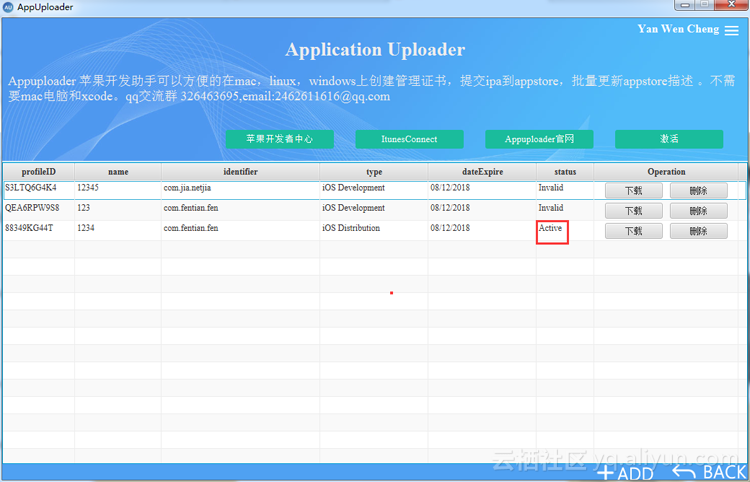Screen dimensions: 750x482
Task: Sort by the status column header
Action: pyautogui.click(x=565, y=172)
